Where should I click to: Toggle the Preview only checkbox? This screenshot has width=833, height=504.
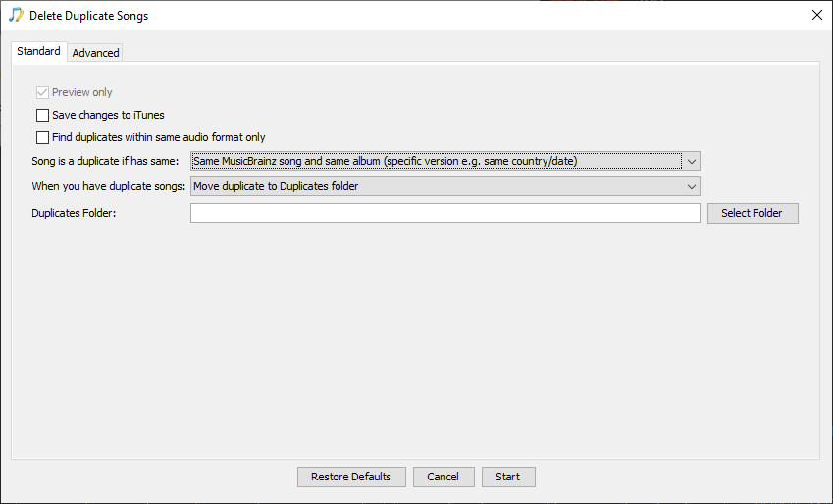point(42,92)
